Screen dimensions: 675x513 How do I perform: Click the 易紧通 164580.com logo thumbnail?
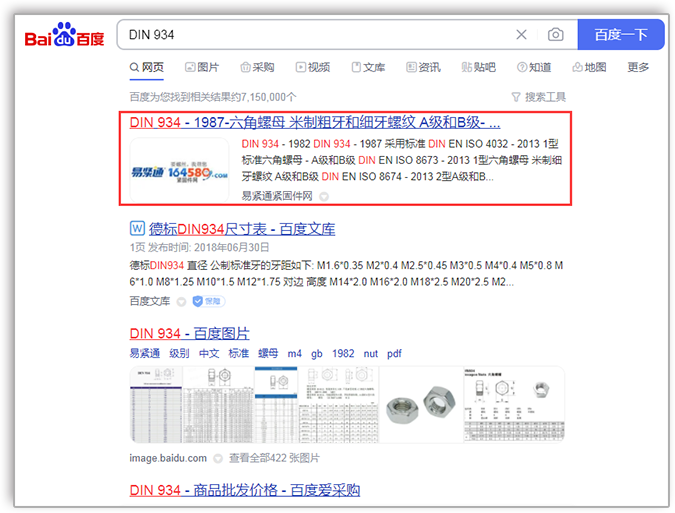(x=179, y=171)
